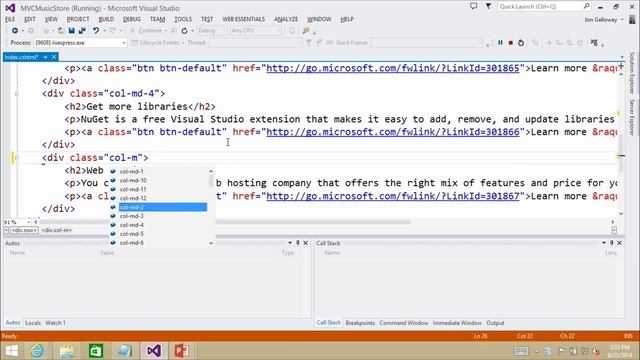Screen dimensions: 640x360
Task: Restart debugging with circular arrow icon
Action: [x=521, y=42]
